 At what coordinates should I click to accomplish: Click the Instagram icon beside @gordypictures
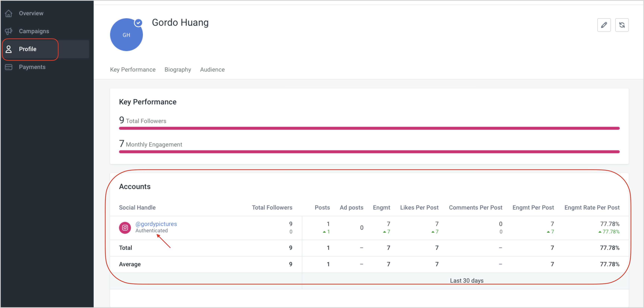pyautogui.click(x=125, y=228)
